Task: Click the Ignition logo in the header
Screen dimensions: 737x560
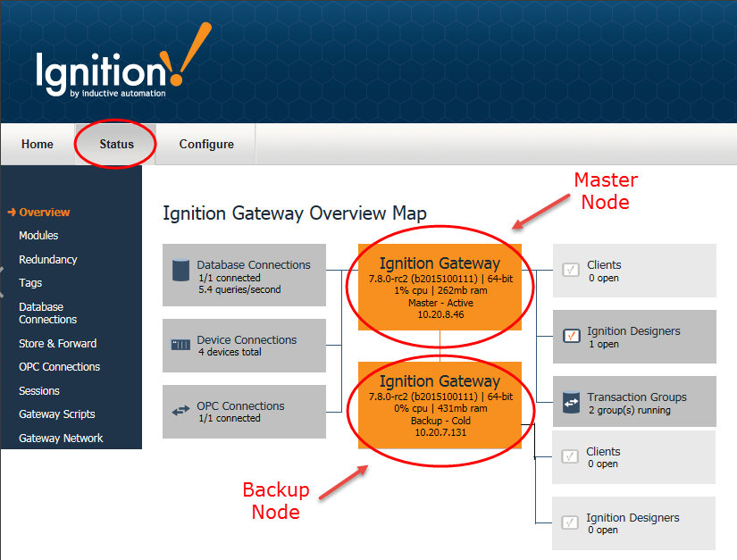Action: pos(123,61)
